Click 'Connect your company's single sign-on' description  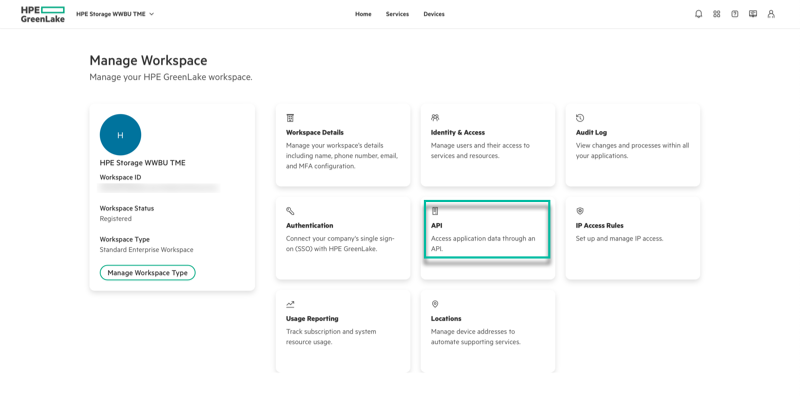(340, 244)
